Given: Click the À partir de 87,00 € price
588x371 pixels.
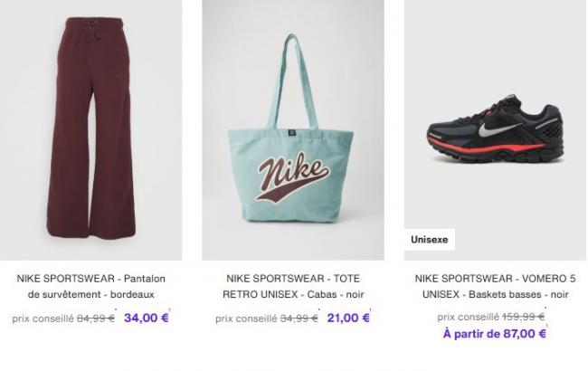Looking at the screenshot, I should point(495,334).
